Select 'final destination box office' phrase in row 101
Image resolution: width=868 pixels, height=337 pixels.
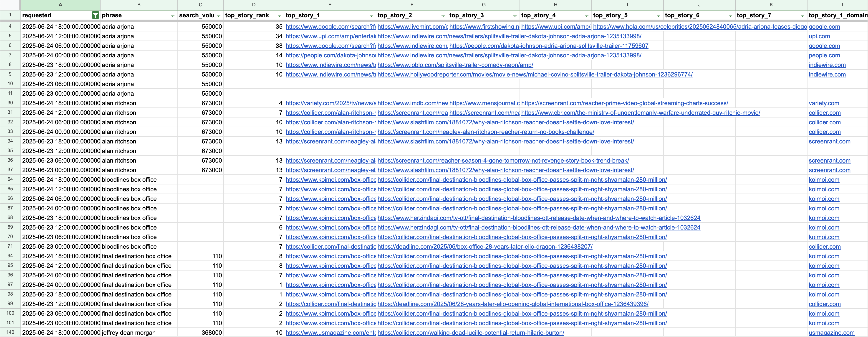click(x=139, y=323)
